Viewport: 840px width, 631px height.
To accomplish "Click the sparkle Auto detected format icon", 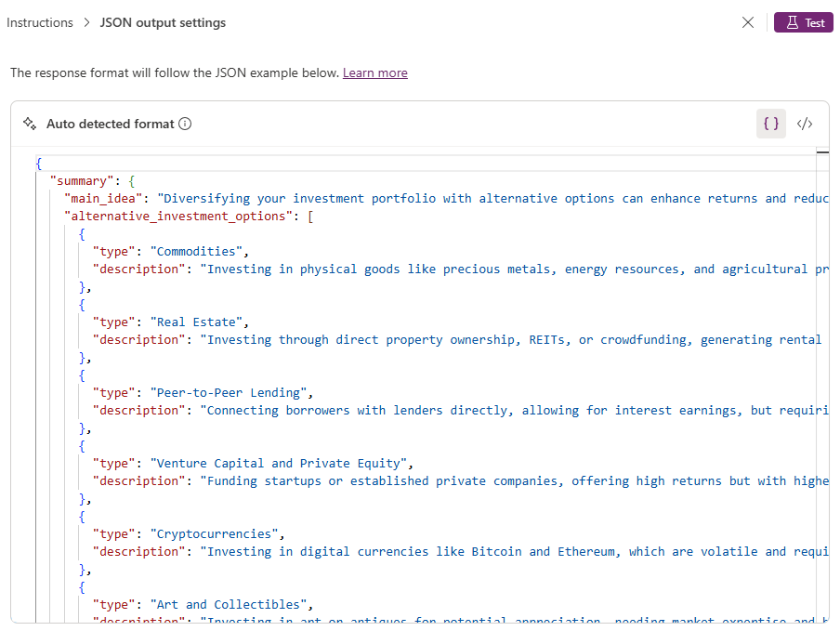I will click(31, 123).
